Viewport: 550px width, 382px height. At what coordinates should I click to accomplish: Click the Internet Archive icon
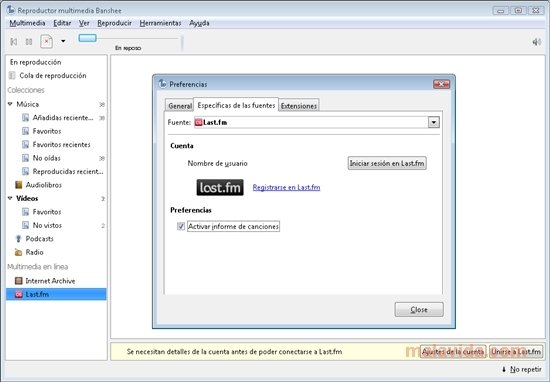click(x=19, y=281)
